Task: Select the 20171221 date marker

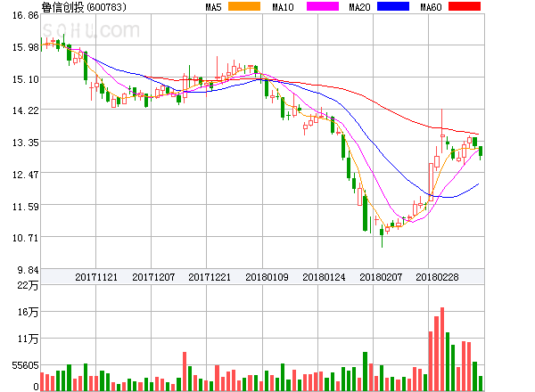Action: (210, 277)
